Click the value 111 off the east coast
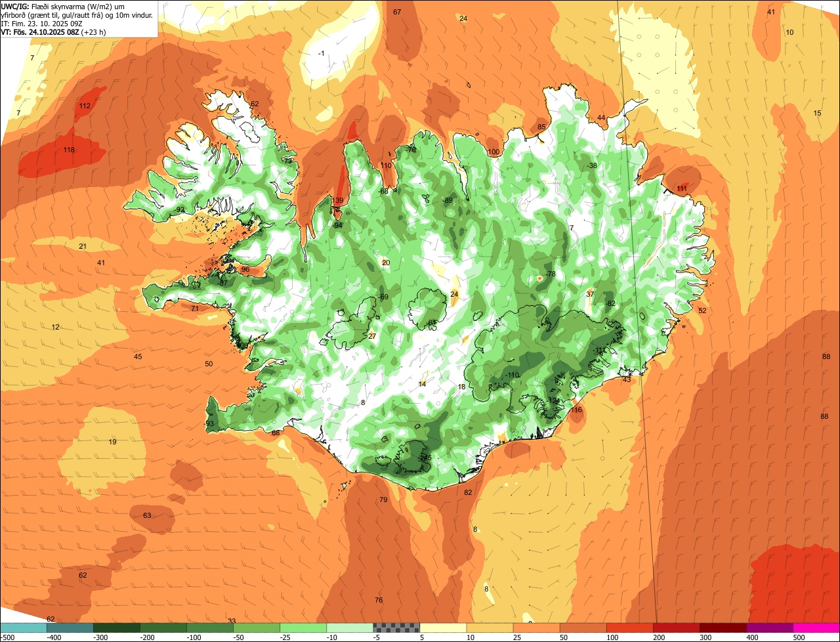840x642 pixels. (x=682, y=189)
